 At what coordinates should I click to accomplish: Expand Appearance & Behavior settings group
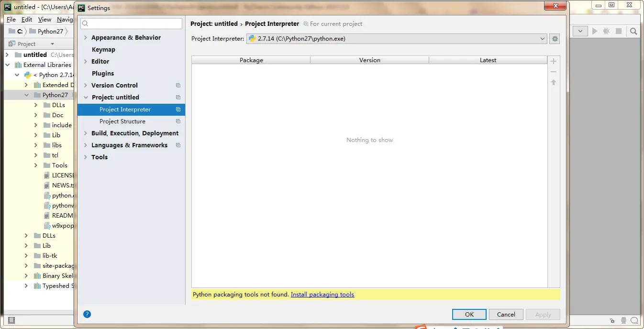[x=86, y=38]
